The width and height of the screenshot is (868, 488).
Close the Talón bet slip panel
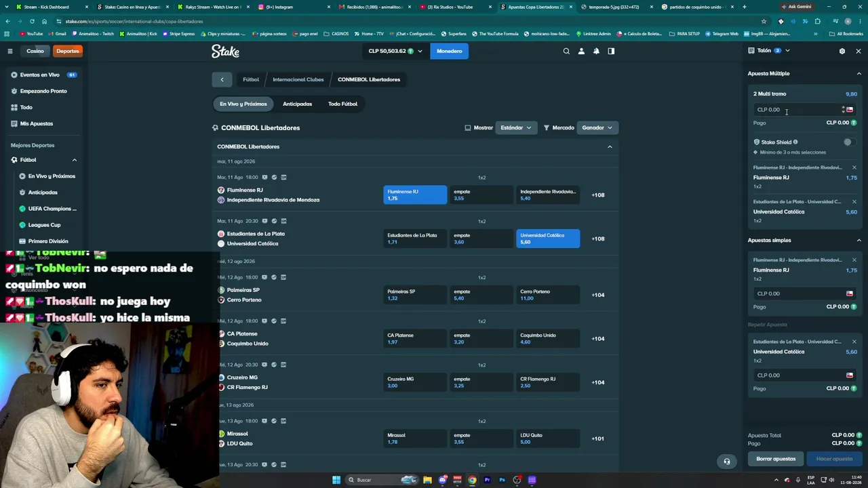pos(859,51)
